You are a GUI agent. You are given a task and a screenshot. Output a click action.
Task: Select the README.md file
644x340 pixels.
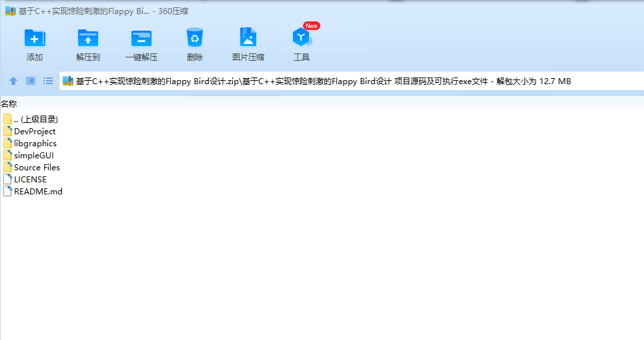[33, 191]
